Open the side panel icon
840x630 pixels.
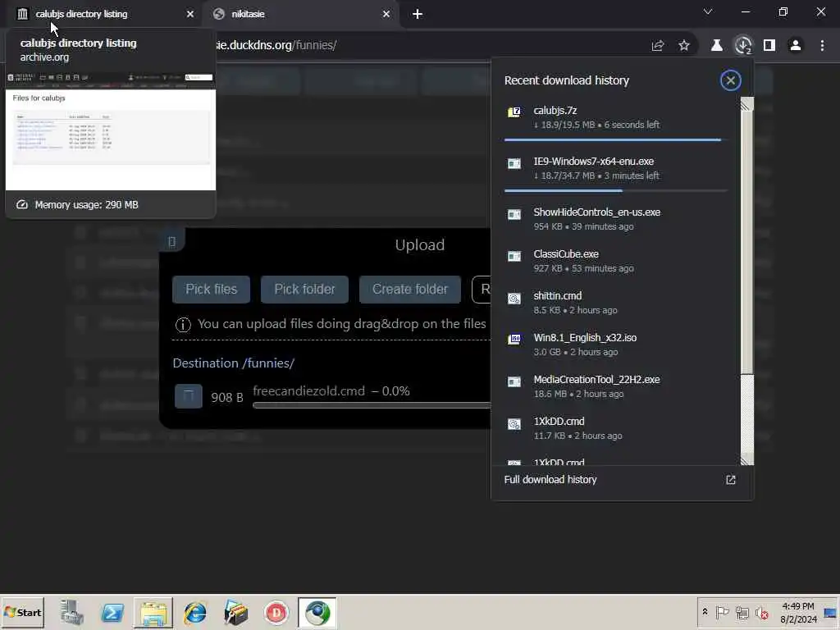coord(769,46)
